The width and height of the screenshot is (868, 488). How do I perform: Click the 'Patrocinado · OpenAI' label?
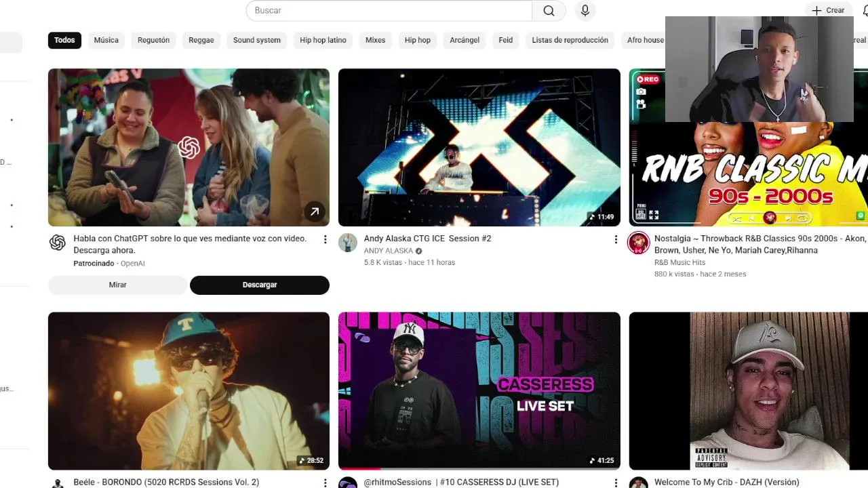(x=109, y=263)
